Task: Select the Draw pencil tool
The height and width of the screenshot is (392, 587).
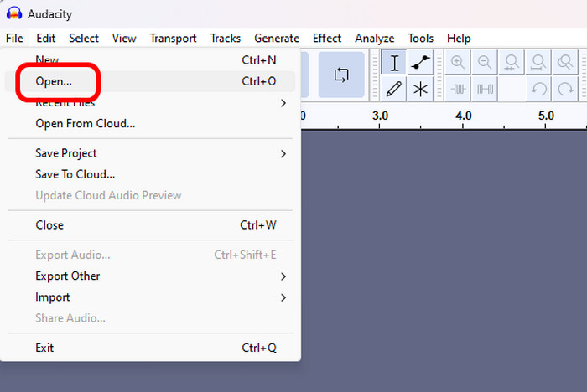Action: click(x=393, y=89)
